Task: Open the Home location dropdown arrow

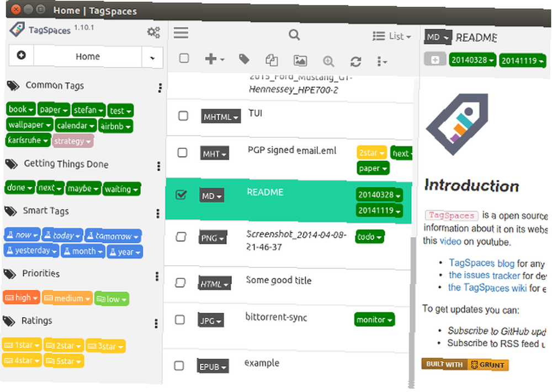Action: click(152, 58)
